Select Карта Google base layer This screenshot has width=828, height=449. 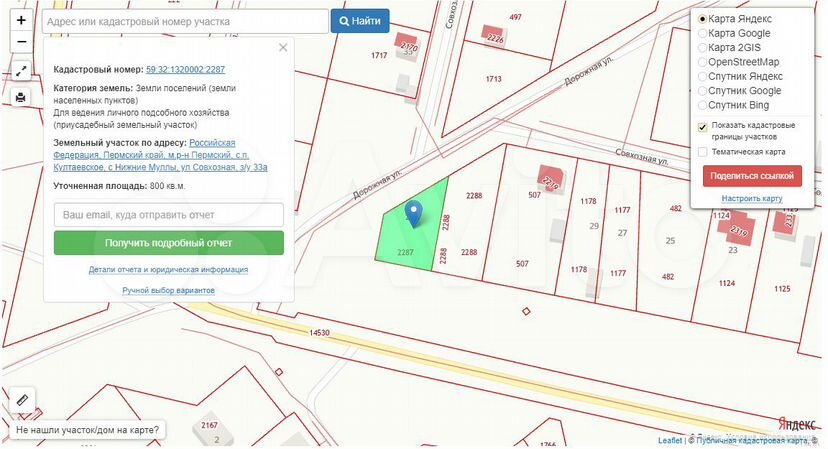point(703,33)
